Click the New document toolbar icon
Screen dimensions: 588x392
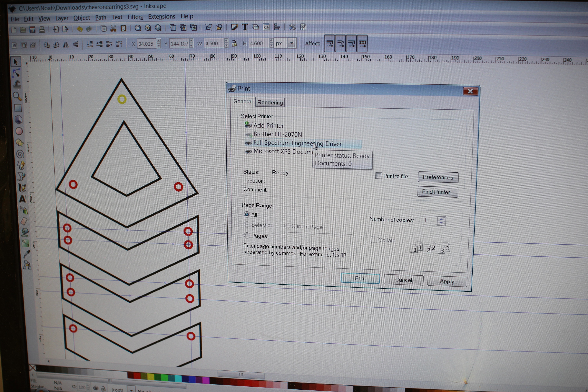click(x=14, y=30)
